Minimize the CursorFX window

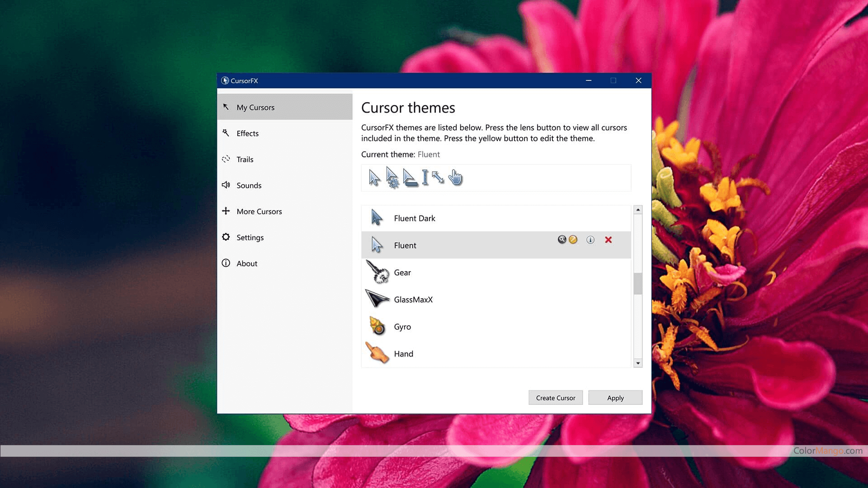589,80
